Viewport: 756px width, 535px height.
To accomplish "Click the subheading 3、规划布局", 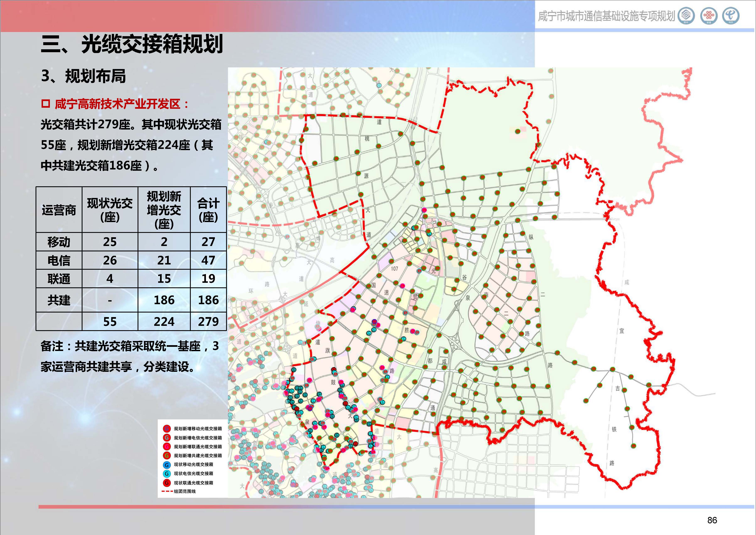I will click(83, 76).
